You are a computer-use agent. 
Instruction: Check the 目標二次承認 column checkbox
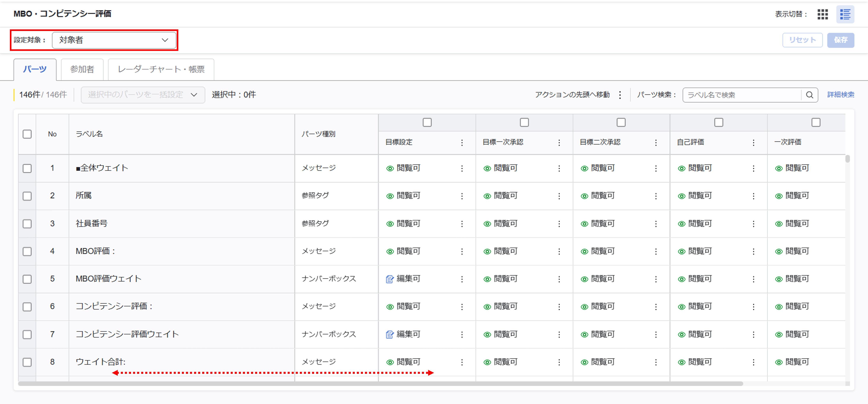click(x=621, y=122)
